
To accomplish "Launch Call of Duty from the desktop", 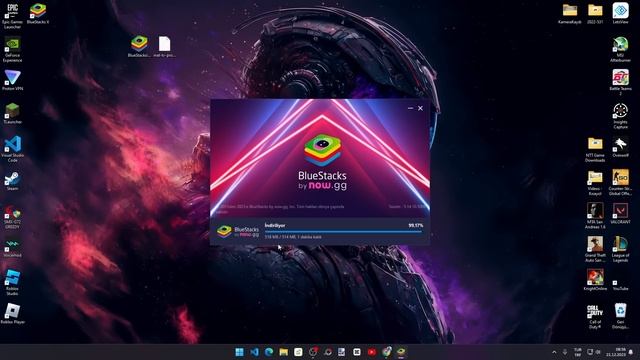I will pyautogui.click(x=595, y=316).
